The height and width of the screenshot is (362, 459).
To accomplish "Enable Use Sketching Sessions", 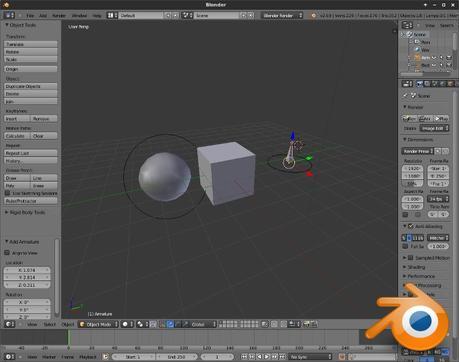I will click(x=7, y=193).
